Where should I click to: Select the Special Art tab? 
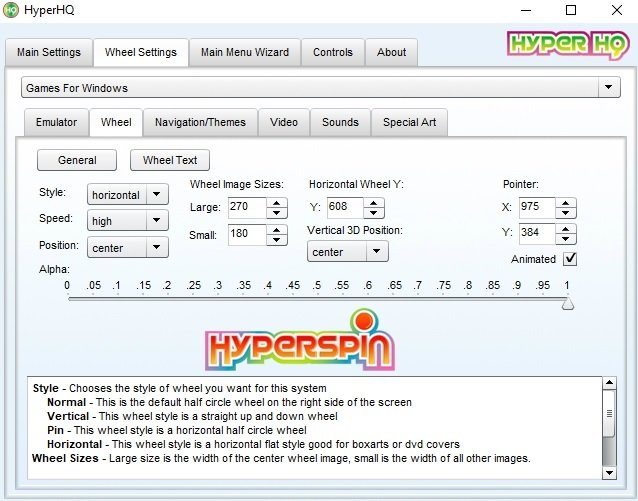(x=410, y=122)
